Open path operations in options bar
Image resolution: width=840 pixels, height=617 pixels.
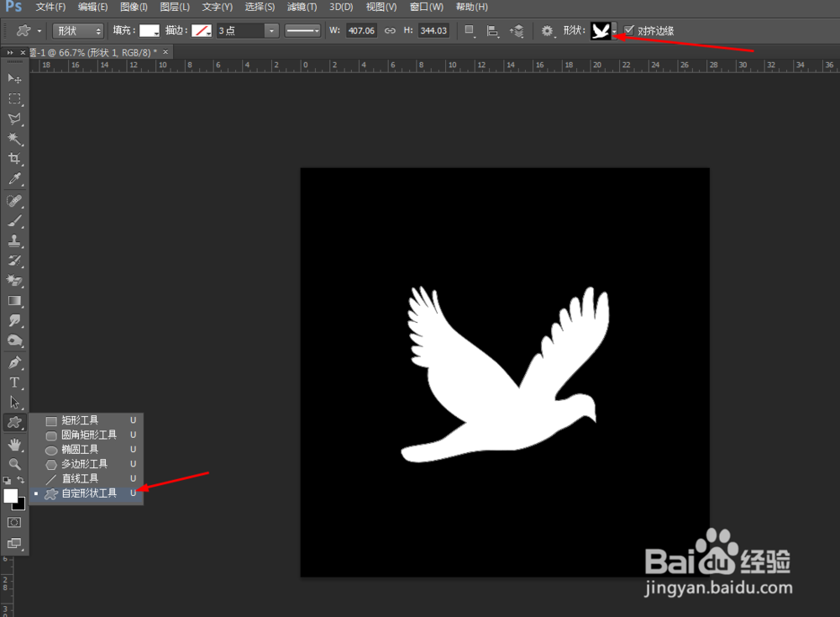(470, 30)
